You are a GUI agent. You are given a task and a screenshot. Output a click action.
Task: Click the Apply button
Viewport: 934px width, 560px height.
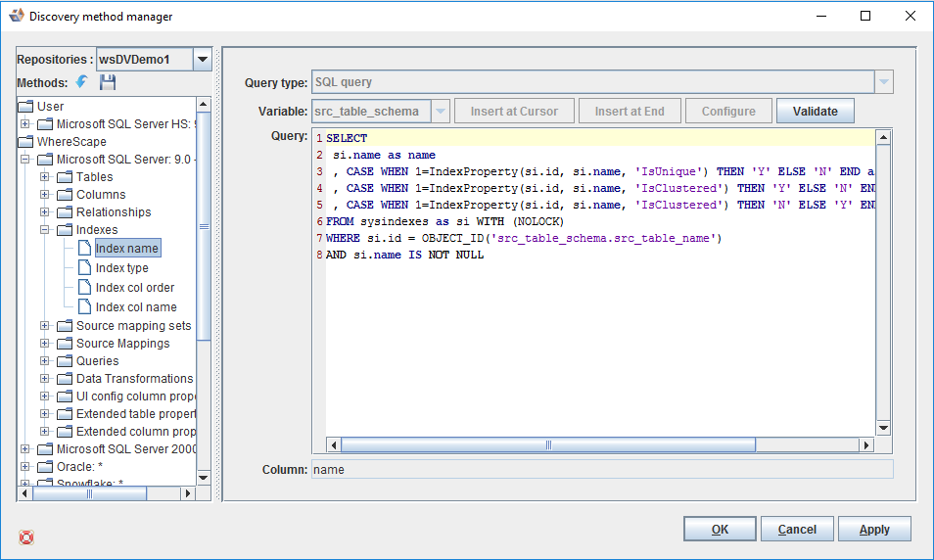(873, 529)
